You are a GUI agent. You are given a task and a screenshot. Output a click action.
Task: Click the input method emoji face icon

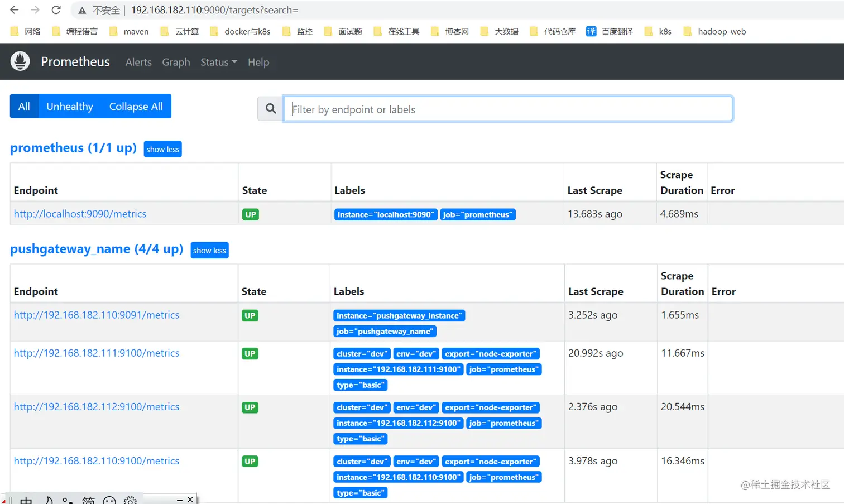click(109, 500)
